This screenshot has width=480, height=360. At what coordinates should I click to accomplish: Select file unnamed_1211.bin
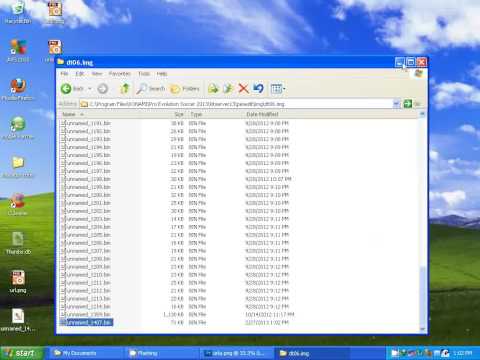click(x=86, y=283)
